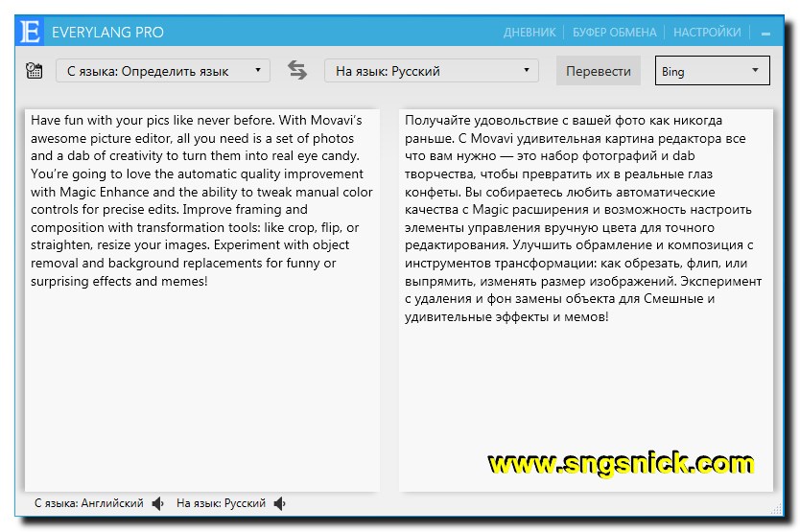Open the Дневник tab
800x532 pixels.
pyautogui.click(x=529, y=33)
